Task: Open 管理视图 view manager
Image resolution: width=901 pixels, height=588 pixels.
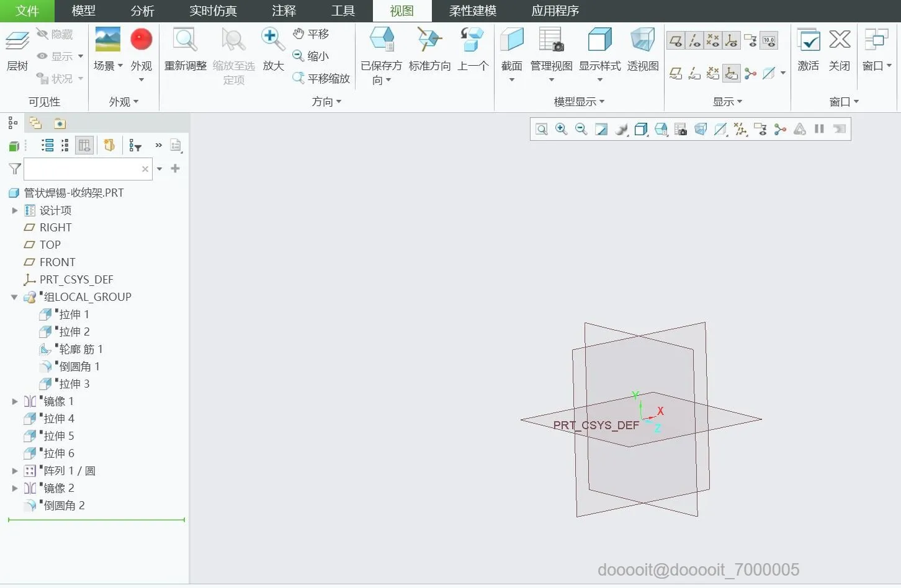Action: [551, 55]
